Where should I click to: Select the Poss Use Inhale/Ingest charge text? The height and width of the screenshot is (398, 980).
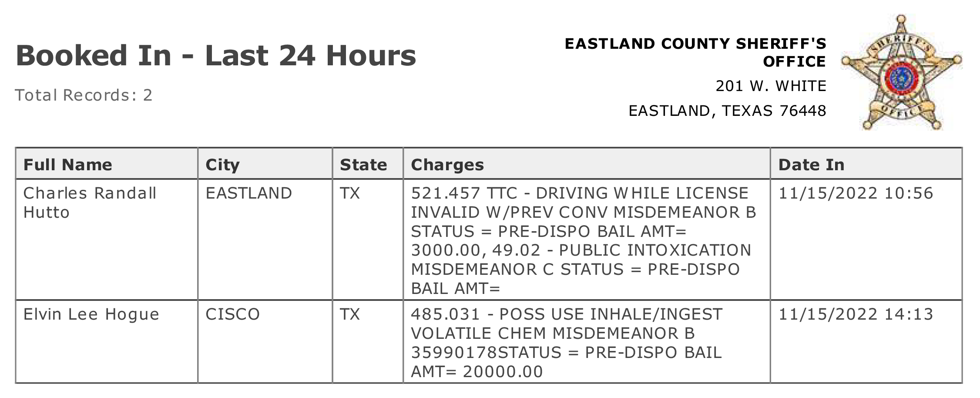tap(567, 343)
